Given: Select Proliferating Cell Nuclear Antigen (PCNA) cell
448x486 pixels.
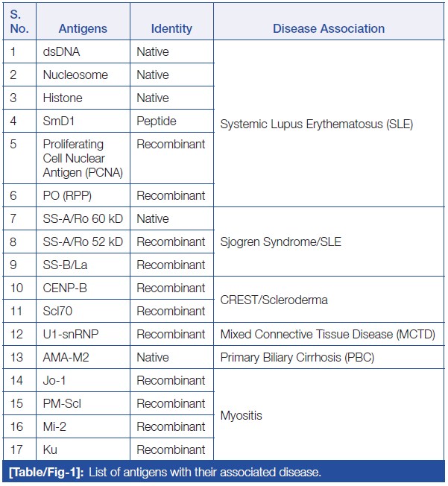Looking at the screenshot, I should (83, 159).
